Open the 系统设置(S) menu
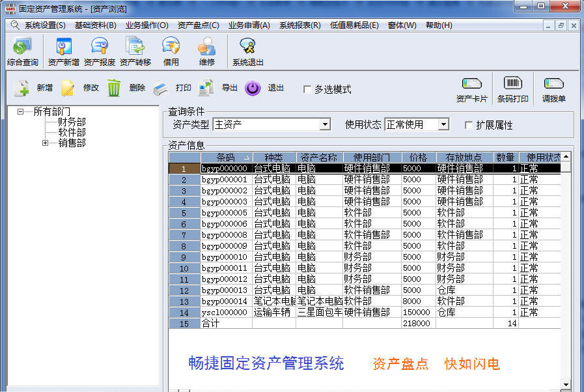584x392 pixels. 45,25
